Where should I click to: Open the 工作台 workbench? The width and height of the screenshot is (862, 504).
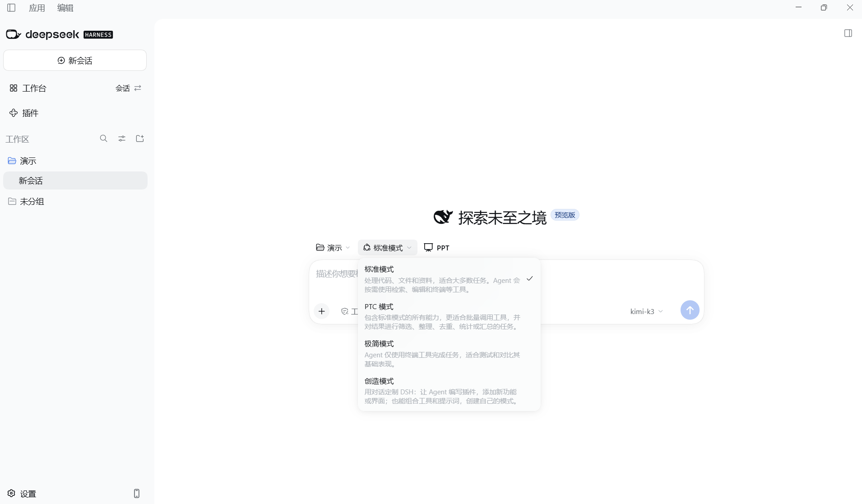28,88
